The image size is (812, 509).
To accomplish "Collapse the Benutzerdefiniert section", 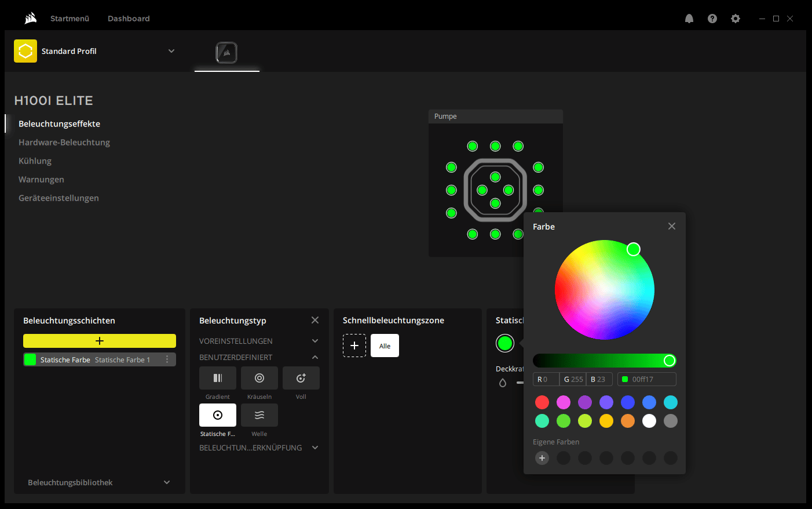I will click(x=315, y=357).
